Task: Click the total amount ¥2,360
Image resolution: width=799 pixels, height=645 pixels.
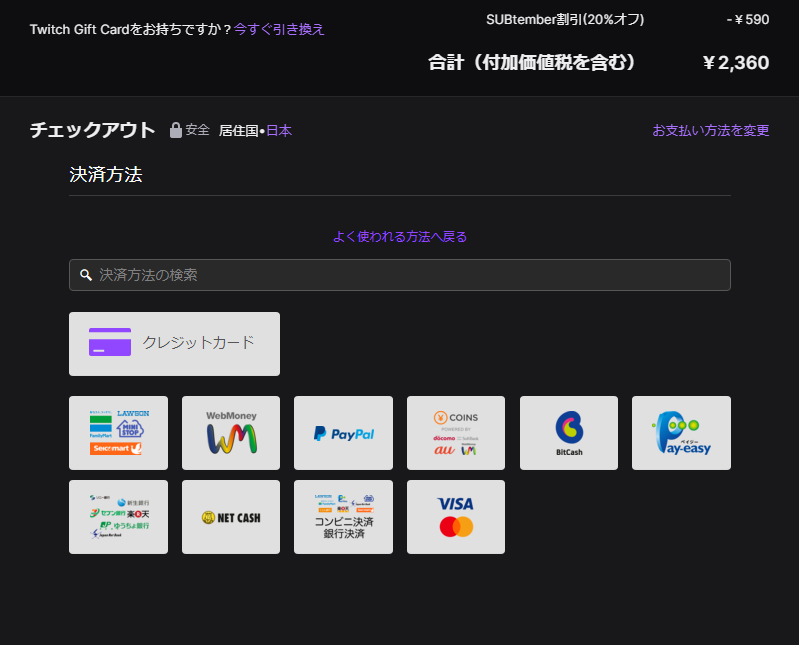Action: 736,63
